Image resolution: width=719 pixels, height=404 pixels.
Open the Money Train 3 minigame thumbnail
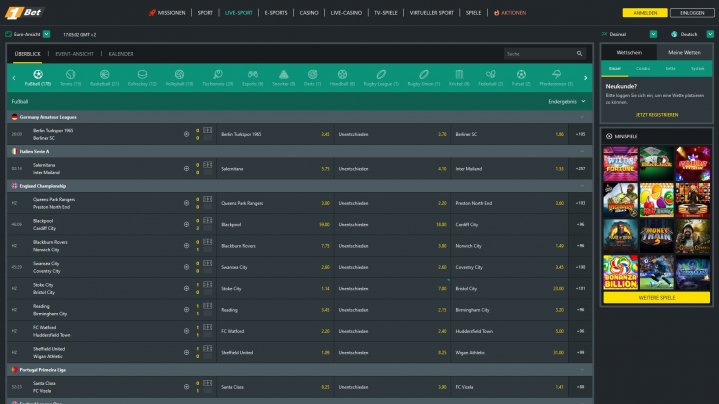pos(657,236)
